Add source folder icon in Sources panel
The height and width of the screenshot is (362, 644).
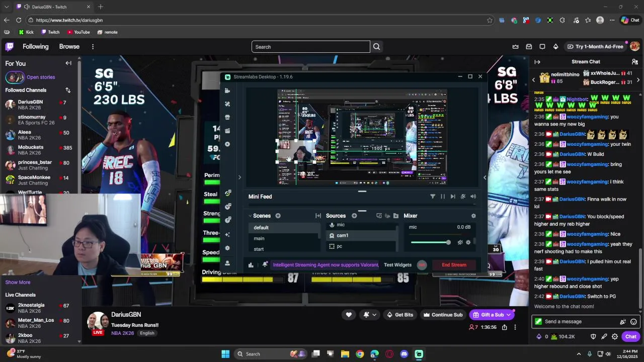[396, 216]
